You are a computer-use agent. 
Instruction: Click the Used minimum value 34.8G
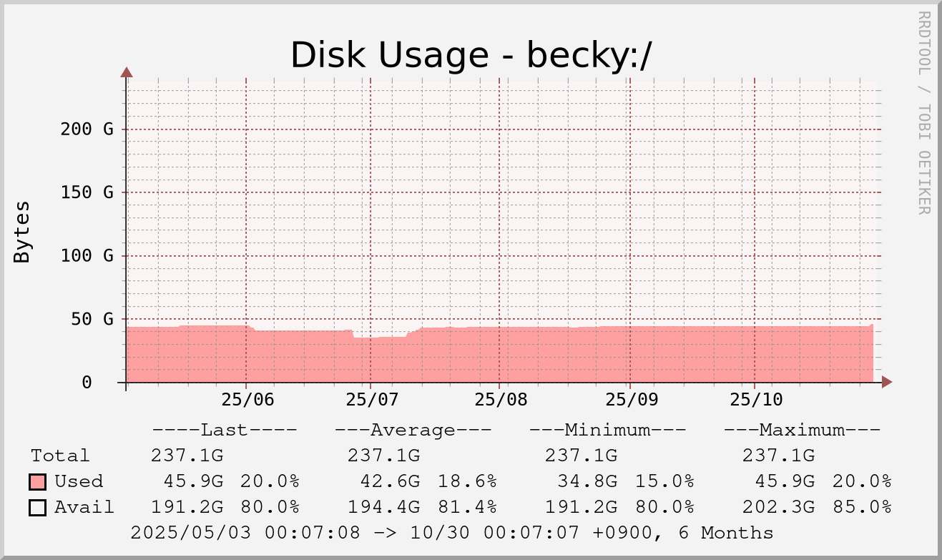581,481
